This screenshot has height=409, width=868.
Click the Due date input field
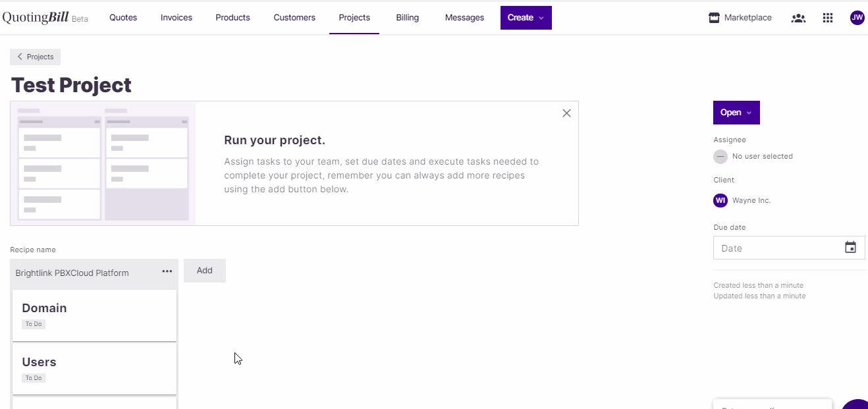tap(789, 248)
